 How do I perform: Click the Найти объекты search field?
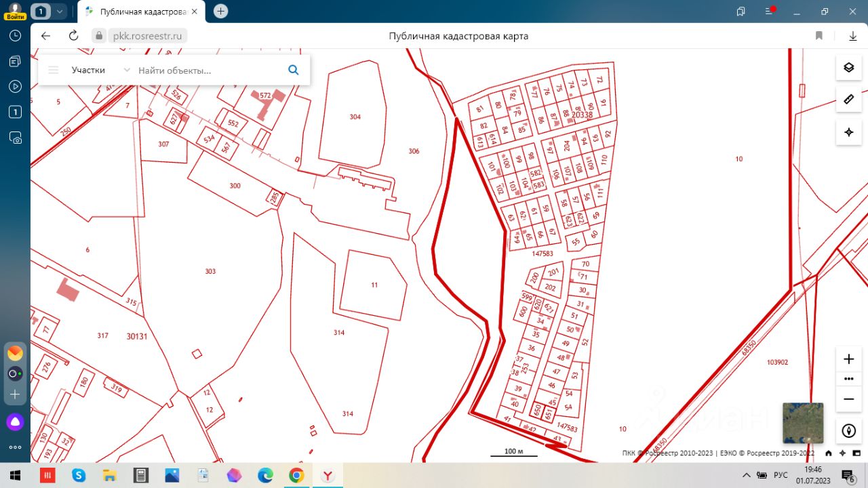point(209,70)
